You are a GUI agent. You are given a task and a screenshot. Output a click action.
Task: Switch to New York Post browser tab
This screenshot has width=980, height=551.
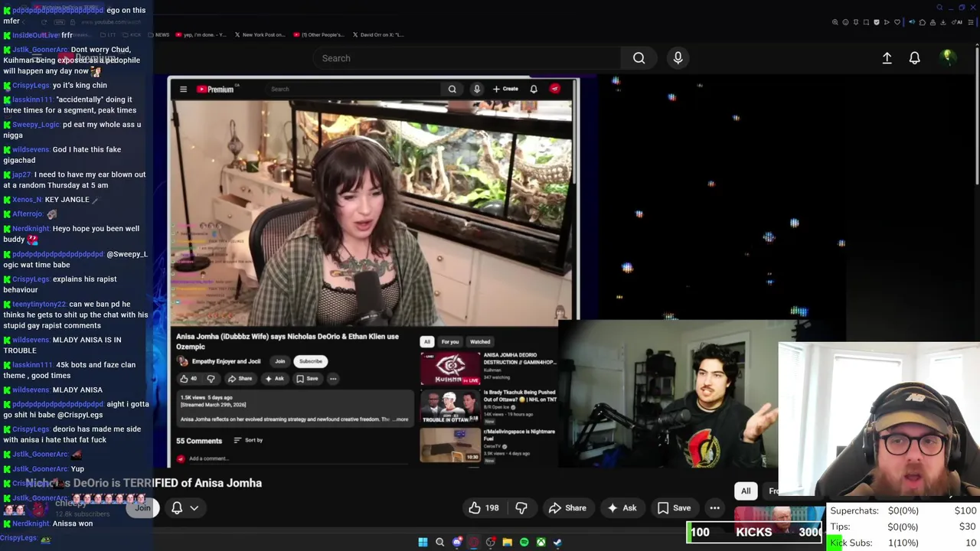pos(260,34)
